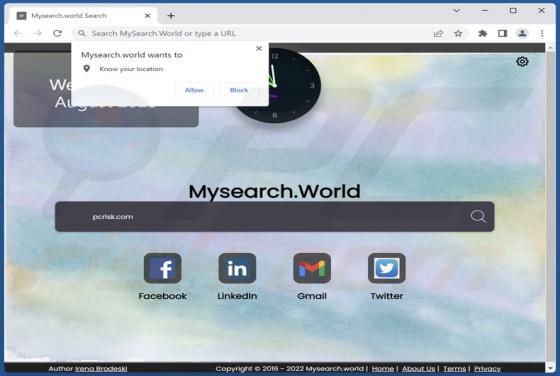This screenshot has height=376, width=560.
Task: Open the tab search chevron in the title bar
Action: 456,11
